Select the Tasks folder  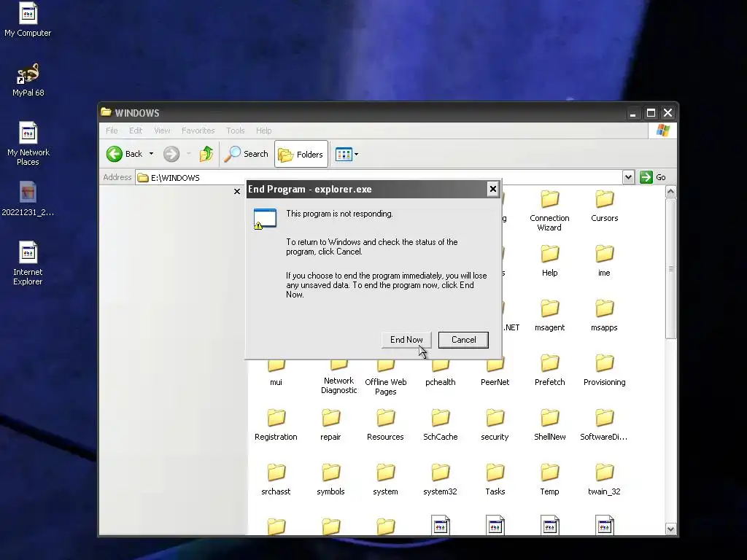pyautogui.click(x=495, y=480)
